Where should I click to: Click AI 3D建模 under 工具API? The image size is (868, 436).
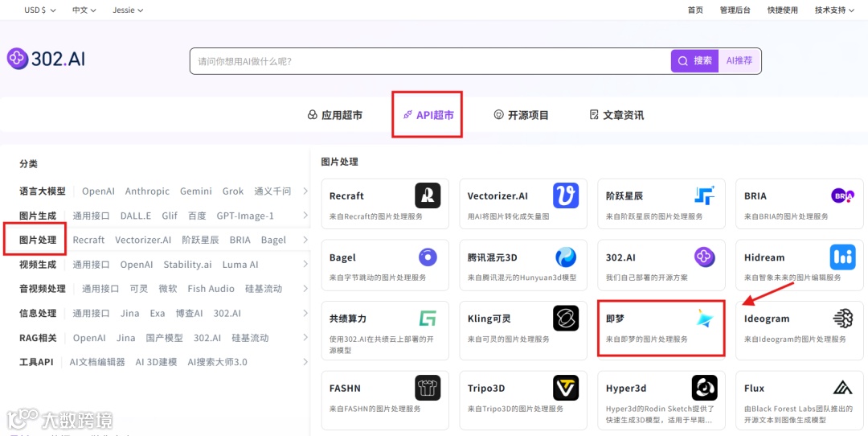[x=157, y=362]
